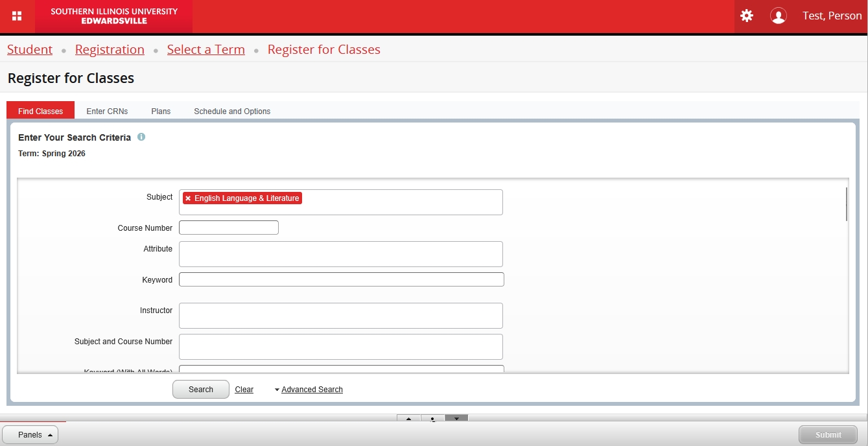Image resolution: width=868 pixels, height=446 pixels.
Task: Open the Instructor selection field
Action: point(340,316)
